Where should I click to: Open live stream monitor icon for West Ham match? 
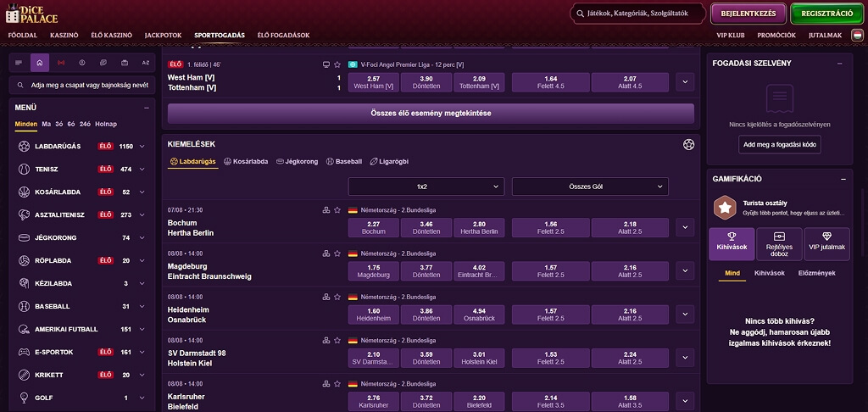(x=326, y=64)
